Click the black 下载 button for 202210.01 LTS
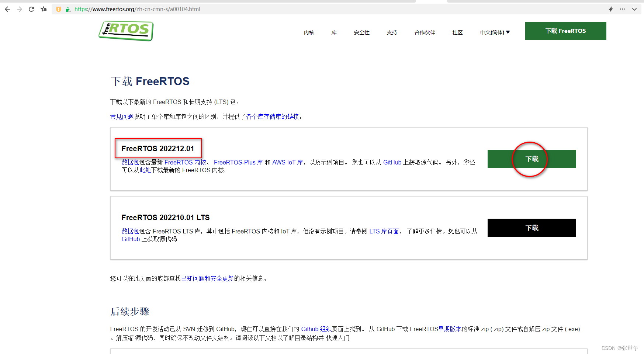This screenshot has height=354, width=644. pyautogui.click(x=532, y=228)
